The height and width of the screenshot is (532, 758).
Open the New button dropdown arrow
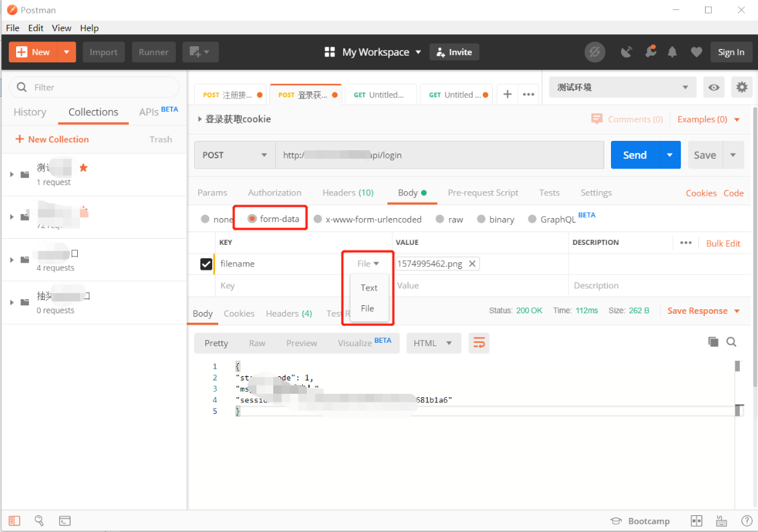pyautogui.click(x=66, y=52)
